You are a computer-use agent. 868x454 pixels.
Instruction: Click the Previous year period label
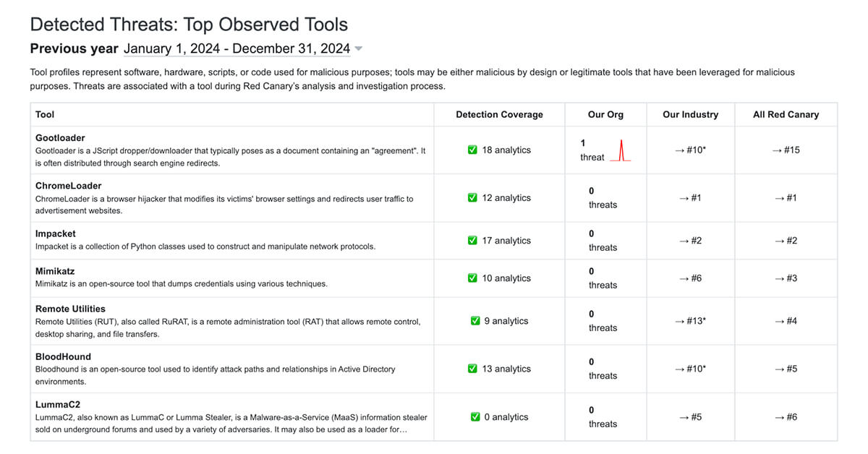click(x=74, y=49)
